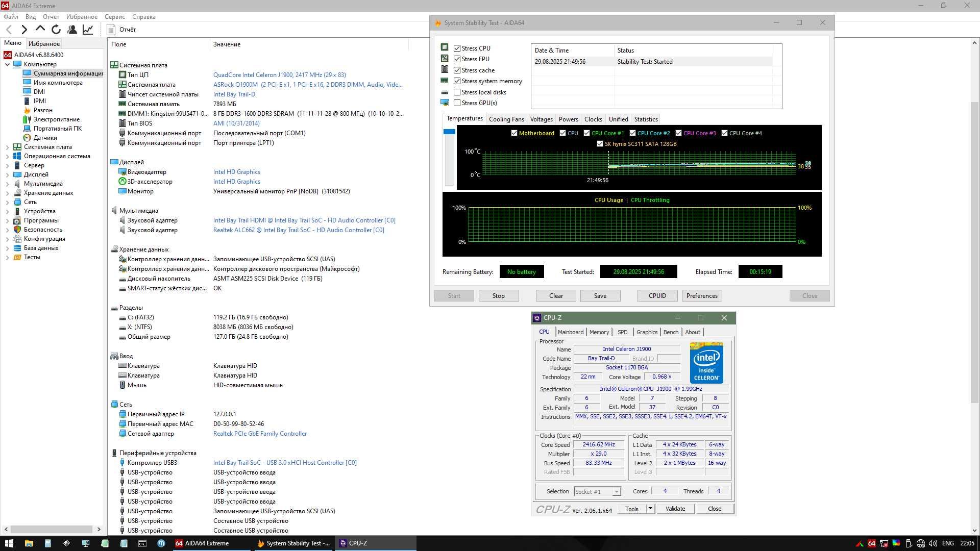Screen dimensions: 980x551
Task: Enable Stress GPU(s)
Action: [x=457, y=103]
